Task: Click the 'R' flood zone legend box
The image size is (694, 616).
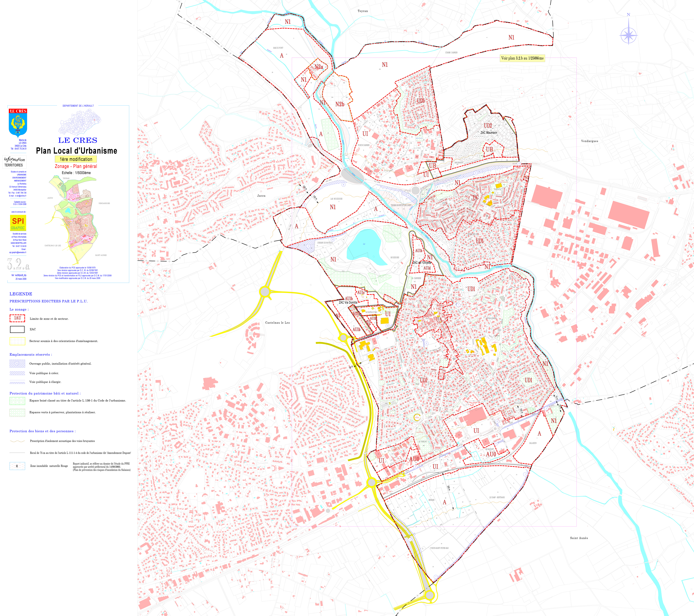Action: 17,466
